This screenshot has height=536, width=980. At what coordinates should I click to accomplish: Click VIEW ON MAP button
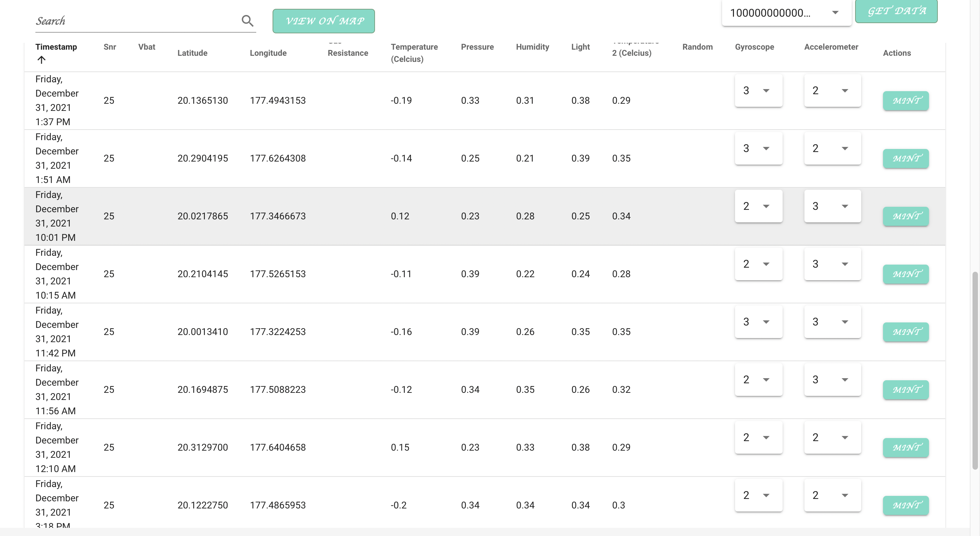click(x=323, y=21)
